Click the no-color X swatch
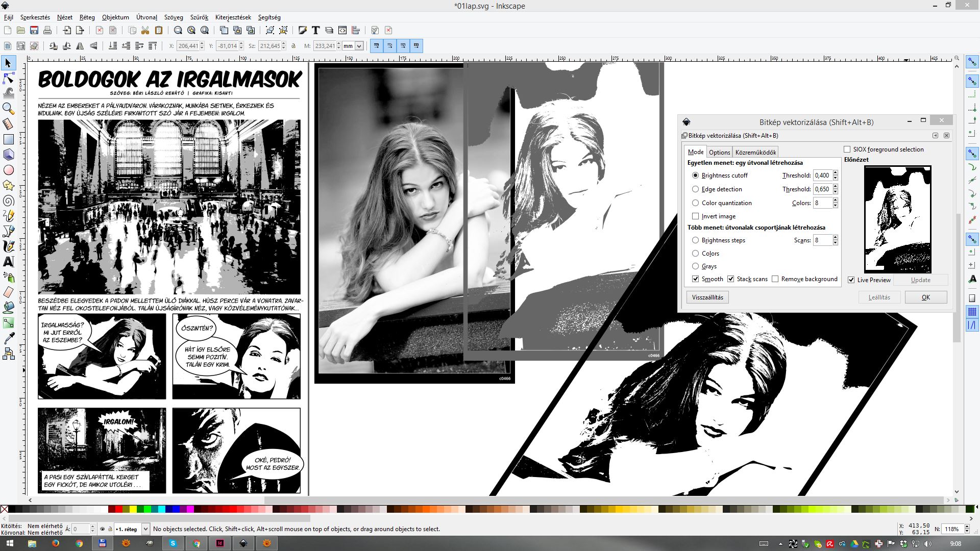 pos(5,509)
